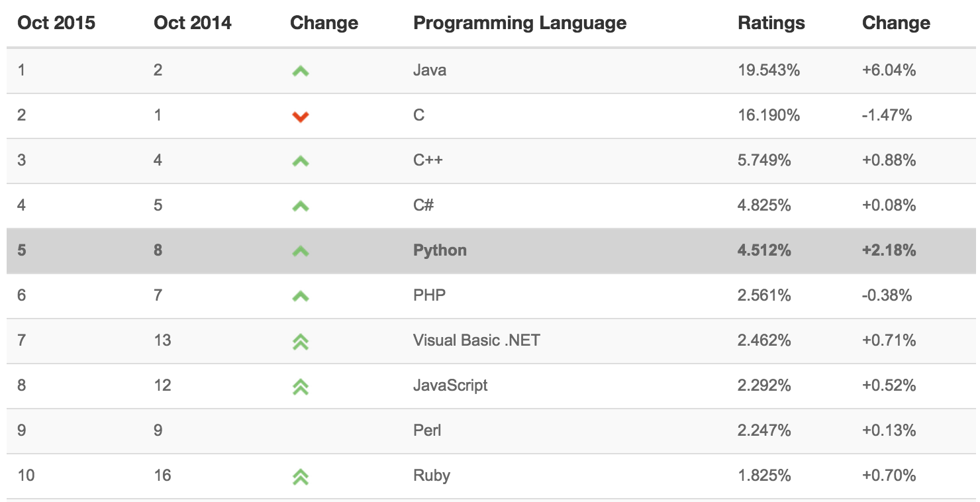Click the double up arrow for Ruby

(x=300, y=477)
